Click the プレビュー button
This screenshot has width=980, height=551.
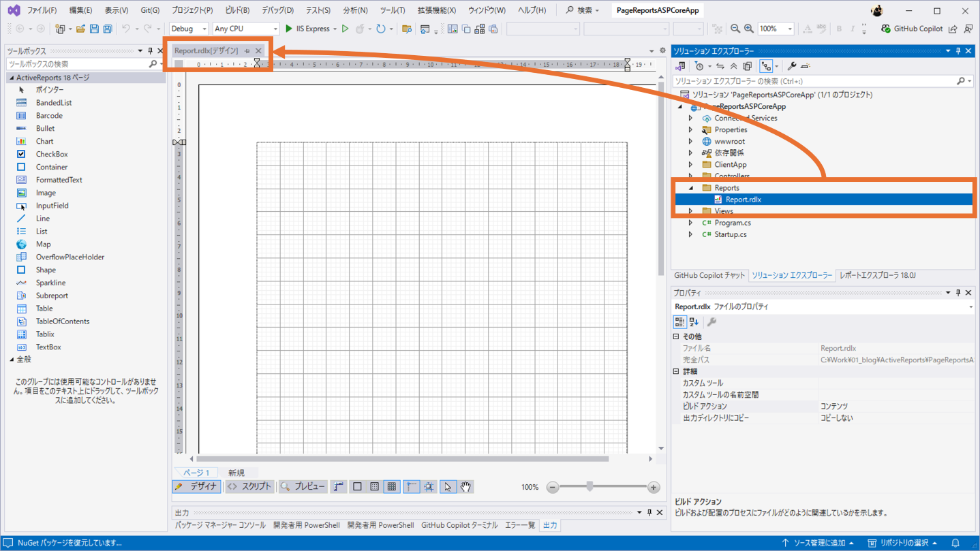(303, 487)
